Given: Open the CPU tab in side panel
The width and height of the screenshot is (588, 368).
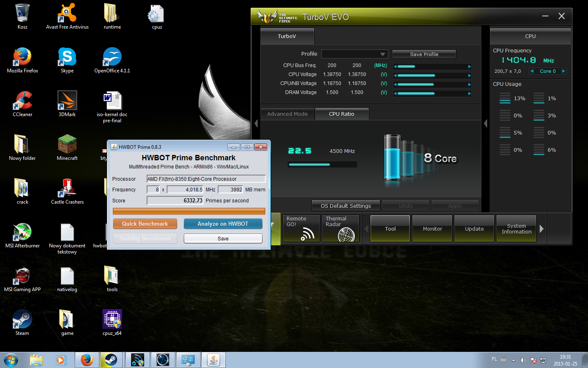Looking at the screenshot, I should tap(530, 36).
